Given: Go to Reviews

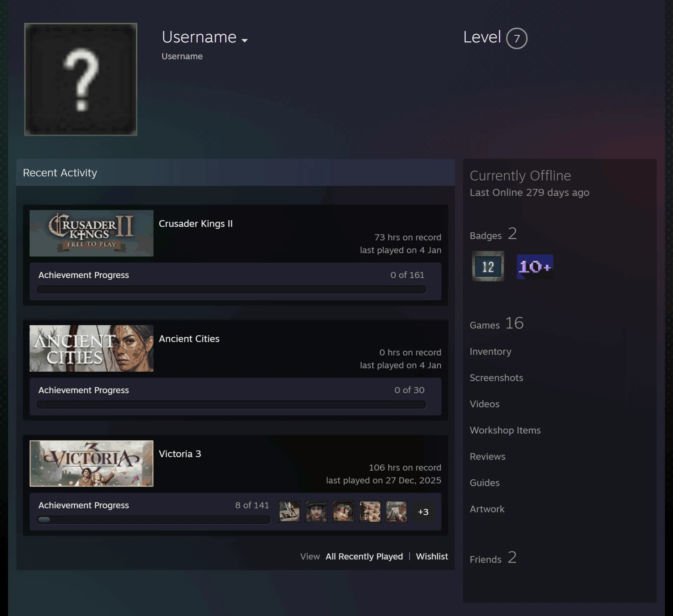Looking at the screenshot, I should [488, 456].
